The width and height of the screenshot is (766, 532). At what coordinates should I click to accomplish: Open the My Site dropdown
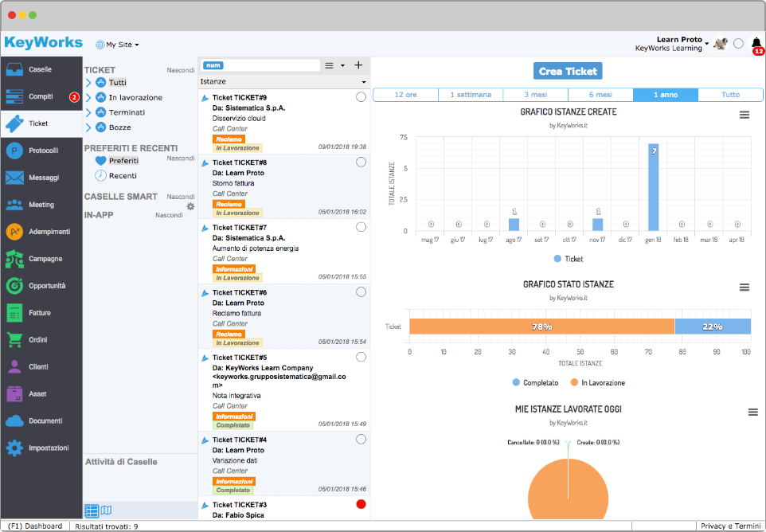pyautogui.click(x=117, y=45)
